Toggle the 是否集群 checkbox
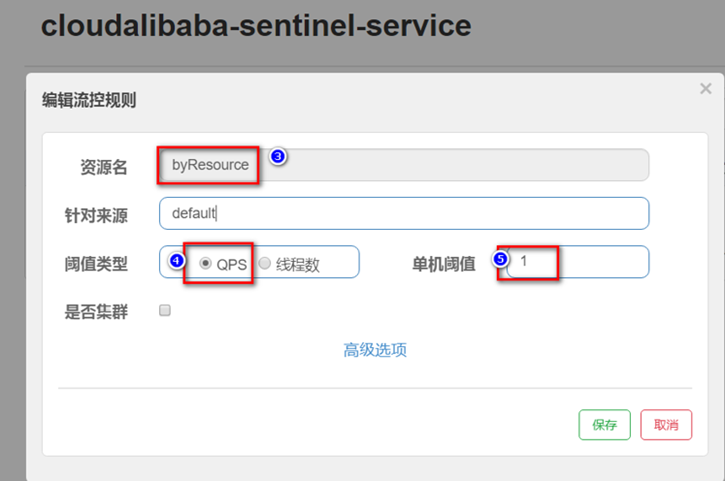725x481 pixels. click(165, 310)
